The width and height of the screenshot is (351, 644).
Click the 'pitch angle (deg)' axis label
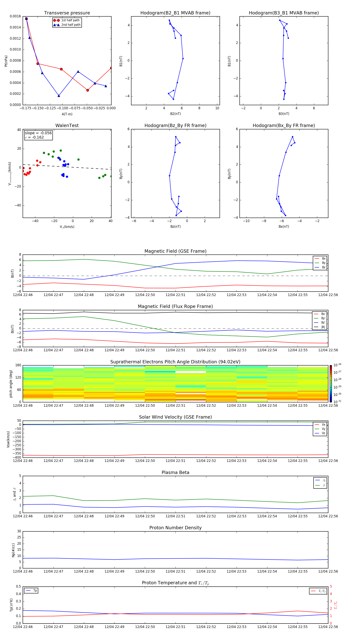click(x=11, y=383)
